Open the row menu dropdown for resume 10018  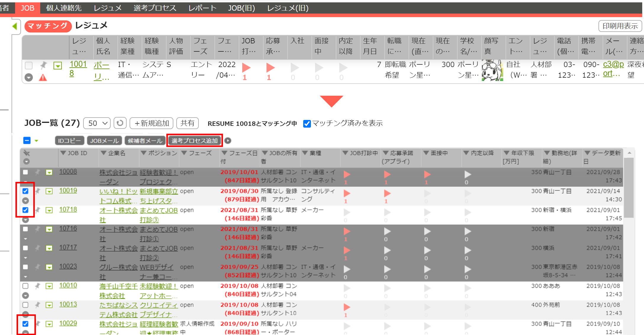click(x=57, y=66)
